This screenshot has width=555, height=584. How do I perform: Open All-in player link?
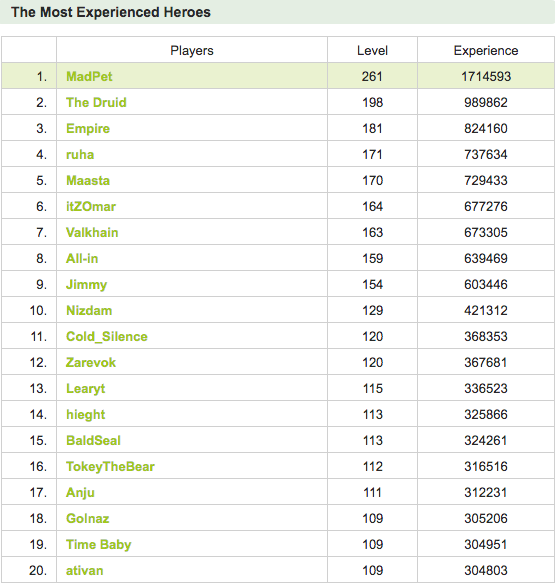82,258
